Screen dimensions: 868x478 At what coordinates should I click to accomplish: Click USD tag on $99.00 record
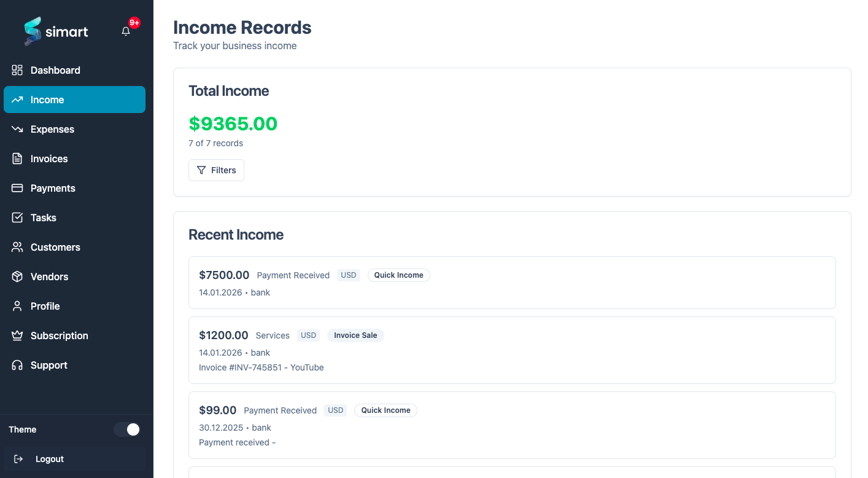click(336, 410)
